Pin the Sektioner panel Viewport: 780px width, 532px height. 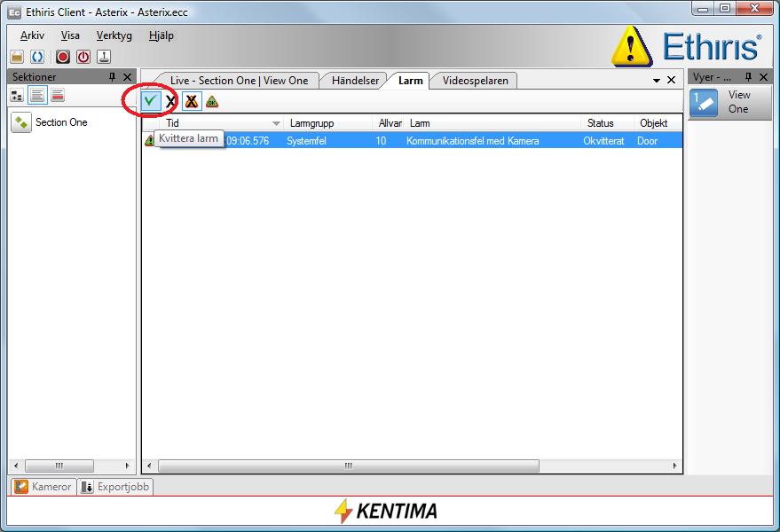[112, 77]
